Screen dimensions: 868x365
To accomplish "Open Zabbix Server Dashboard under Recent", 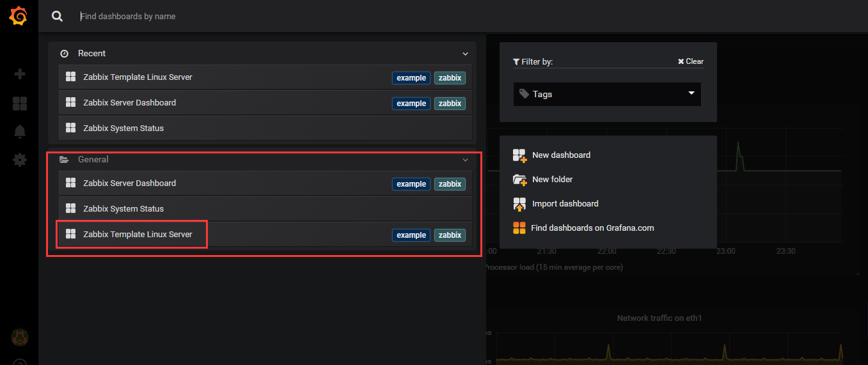I will (x=265, y=103).
